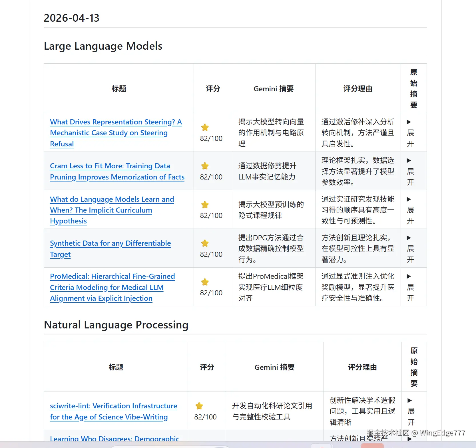Select the 82/100 score for ProMedical paper

[211, 293]
